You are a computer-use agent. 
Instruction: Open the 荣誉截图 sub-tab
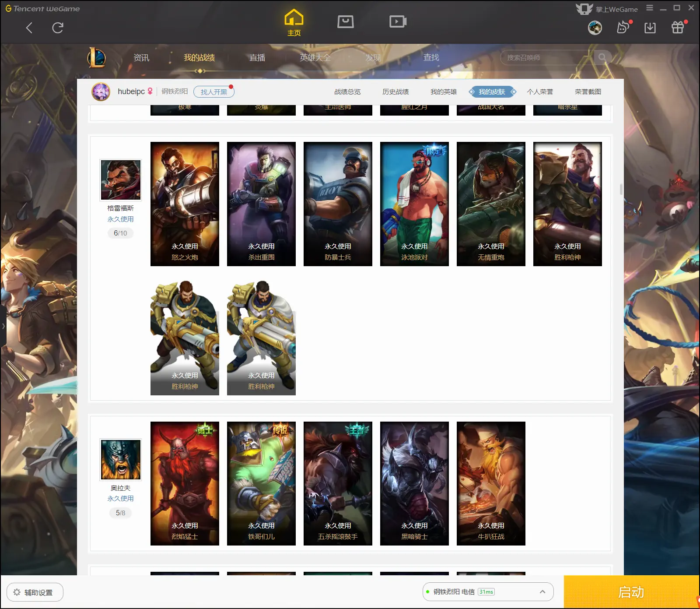588,92
